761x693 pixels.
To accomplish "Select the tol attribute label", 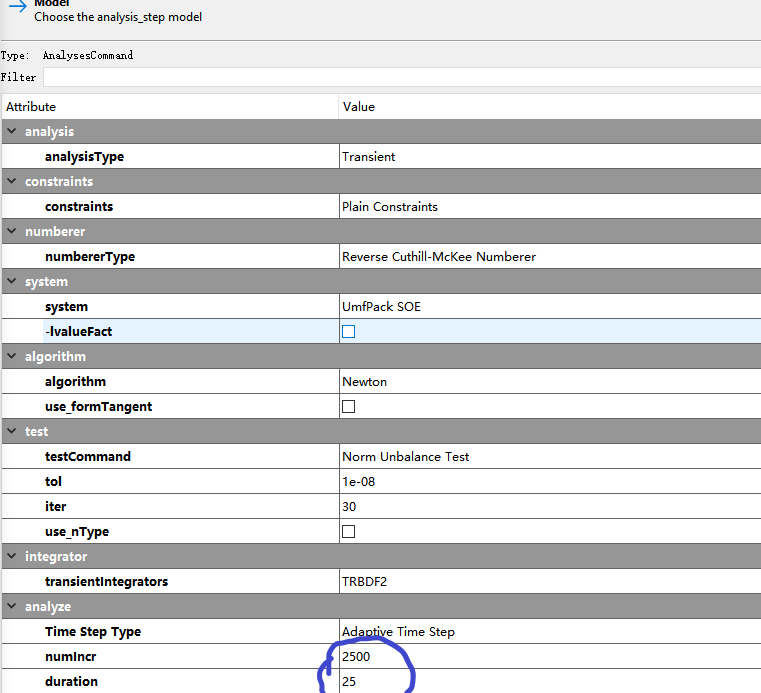I will pyautogui.click(x=53, y=481).
